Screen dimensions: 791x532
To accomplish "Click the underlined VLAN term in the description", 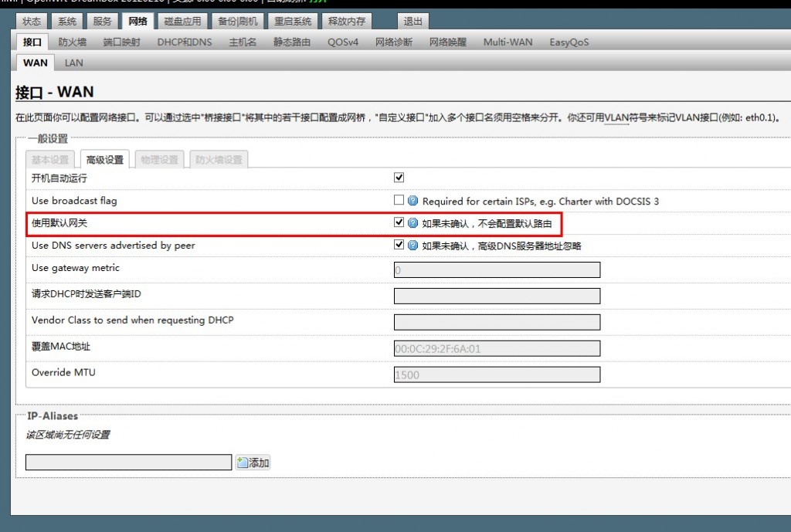I will [x=616, y=117].
